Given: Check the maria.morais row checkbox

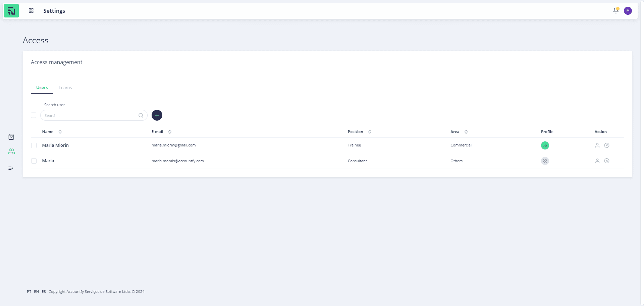Looking at the screenshot, I should click(x=34, y=161).
